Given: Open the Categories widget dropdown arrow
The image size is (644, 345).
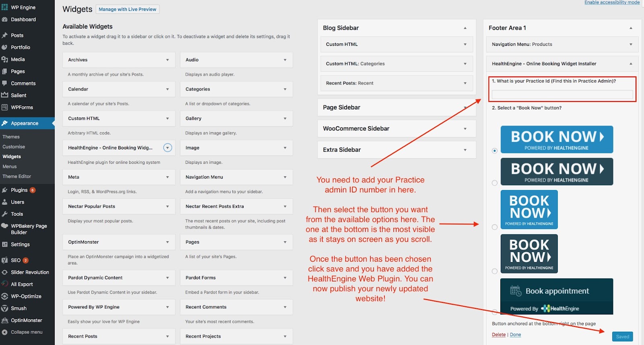Looking at the screenshot, I should [x=285, y=89].
